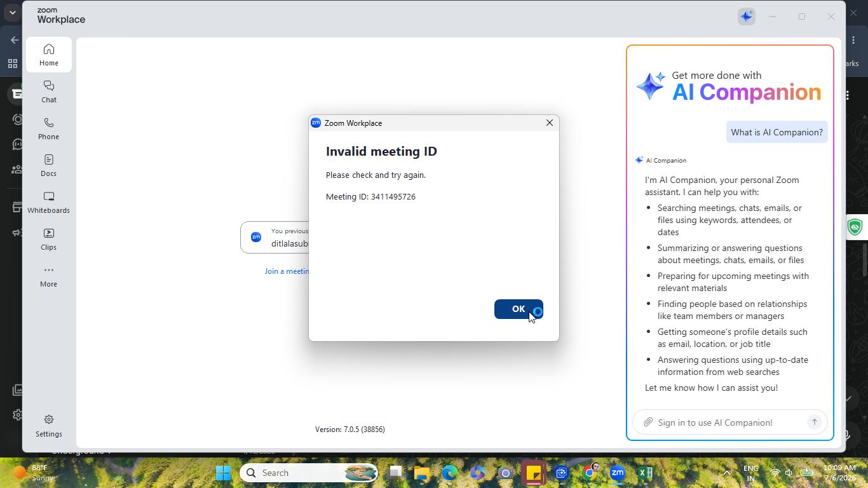Screen dimensions: 868x488
Task: Click the Join a meeting link
Action: (287, 271)
